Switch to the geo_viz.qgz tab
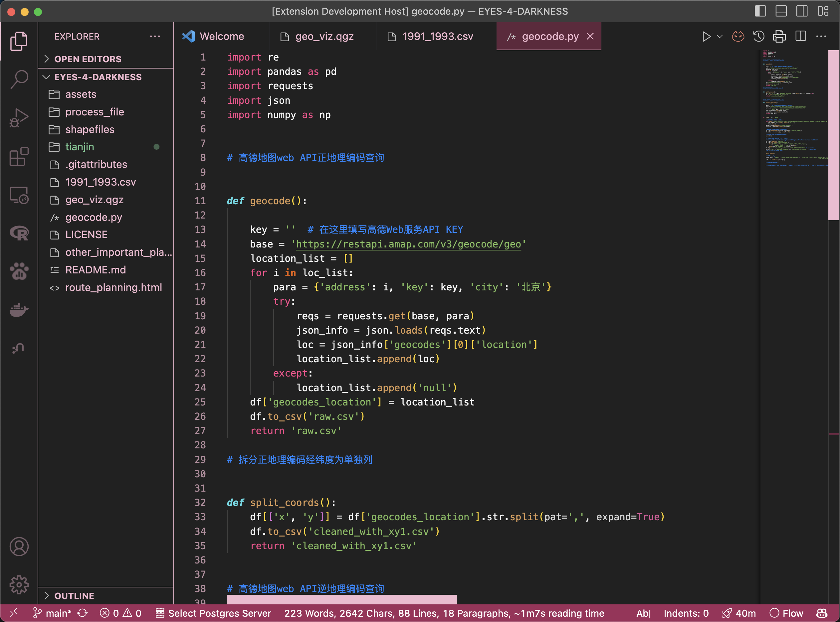The width and height of the screenshot is (840, 622). point(324,37)
